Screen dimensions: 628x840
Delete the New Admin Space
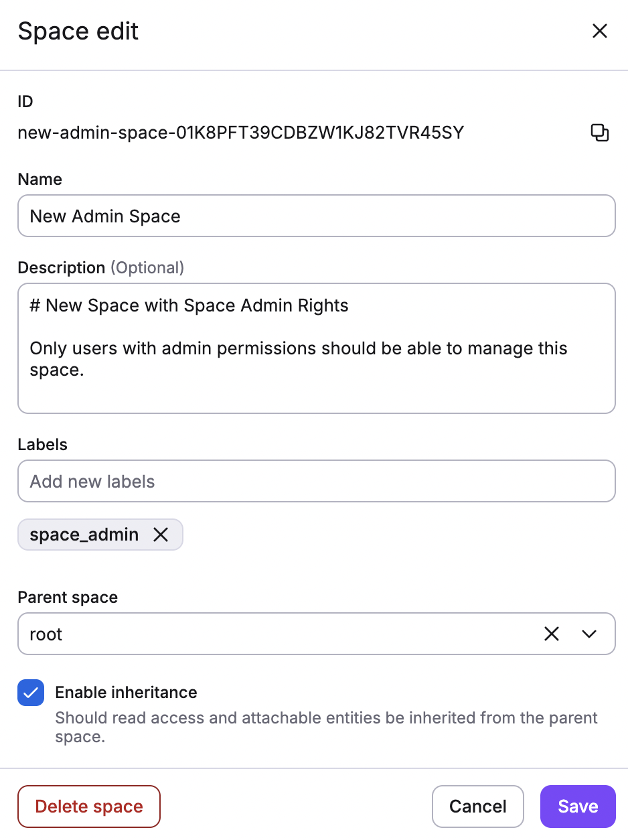coord(88,807)
